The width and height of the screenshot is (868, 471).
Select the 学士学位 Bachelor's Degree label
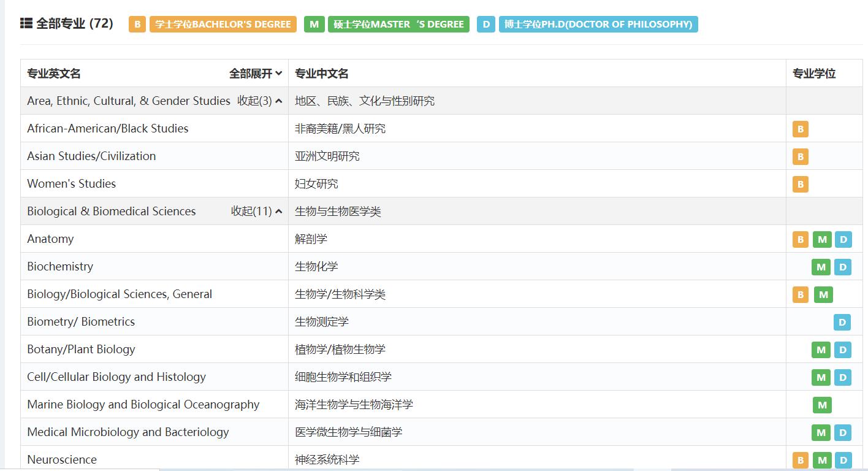(223, 24)
